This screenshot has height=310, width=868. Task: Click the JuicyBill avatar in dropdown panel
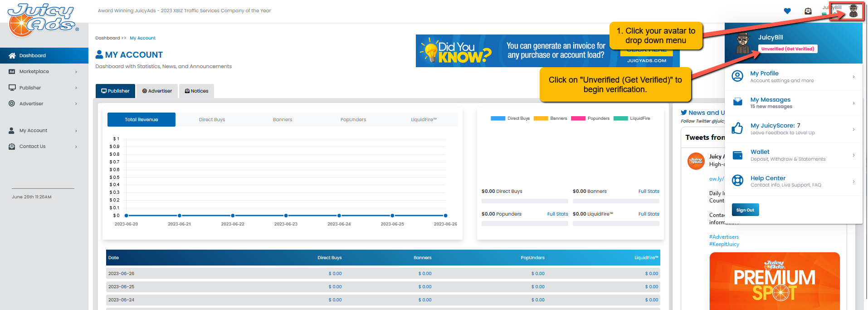coord(743,43)
